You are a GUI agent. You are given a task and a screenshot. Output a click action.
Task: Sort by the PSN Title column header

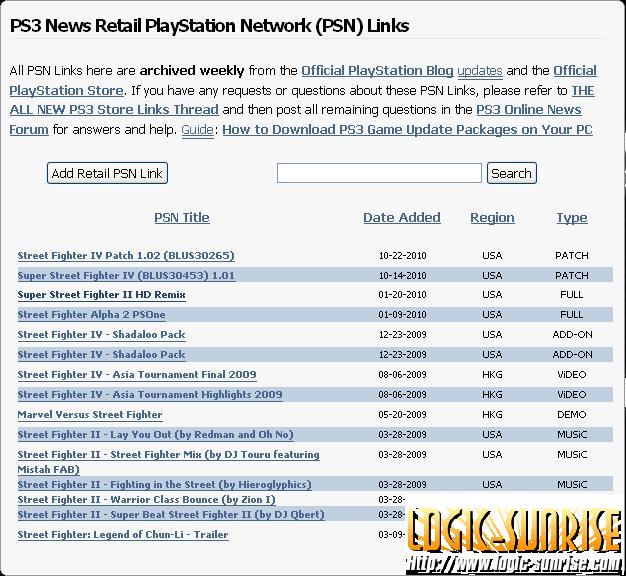click(182, 217)
